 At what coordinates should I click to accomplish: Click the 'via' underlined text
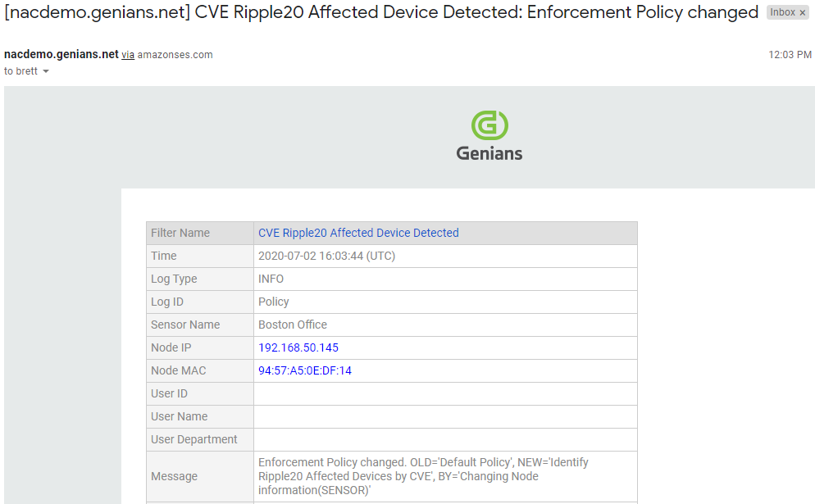[128, 55]
